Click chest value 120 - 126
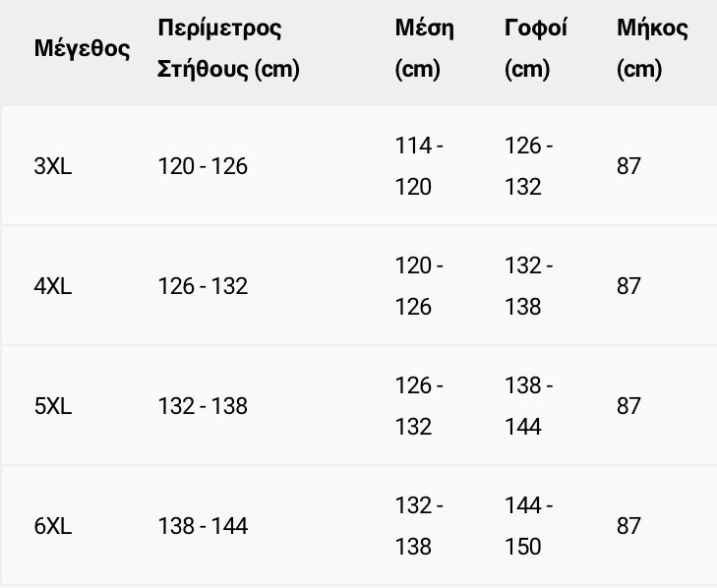The width and height of the screenshot is (717, 588). 203,166
